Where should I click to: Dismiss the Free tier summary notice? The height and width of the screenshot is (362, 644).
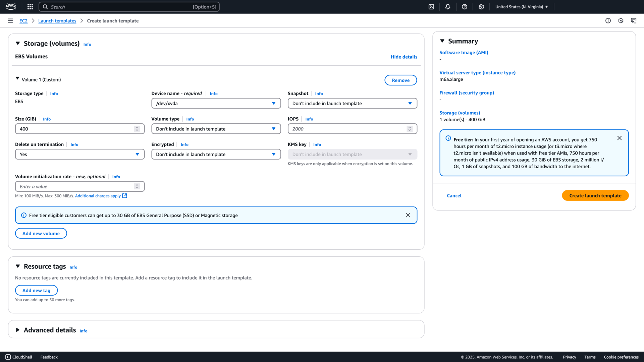(x=620, y=138)
